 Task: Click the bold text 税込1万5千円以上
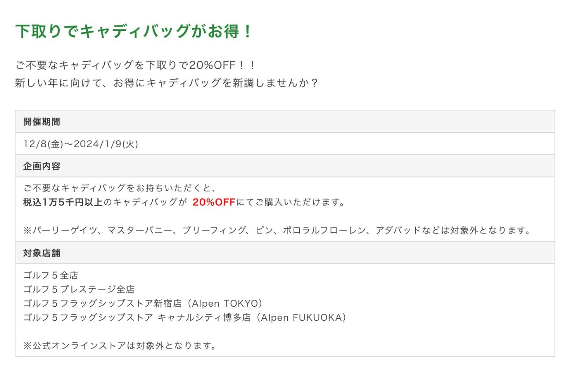coord(63,203)
